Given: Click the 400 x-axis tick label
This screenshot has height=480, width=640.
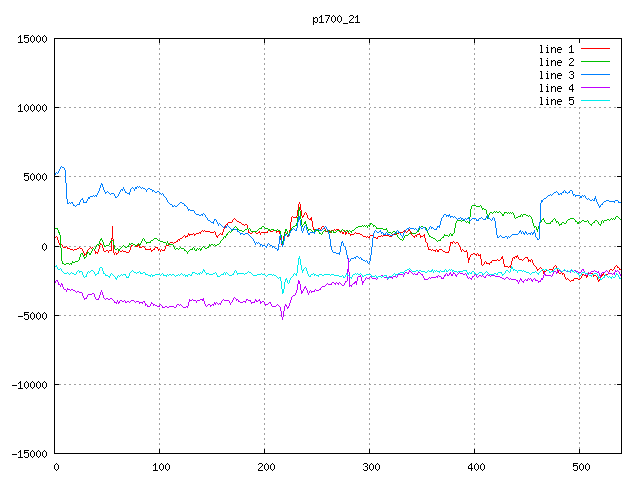Looking at the screenshot, I should point(475,466).
